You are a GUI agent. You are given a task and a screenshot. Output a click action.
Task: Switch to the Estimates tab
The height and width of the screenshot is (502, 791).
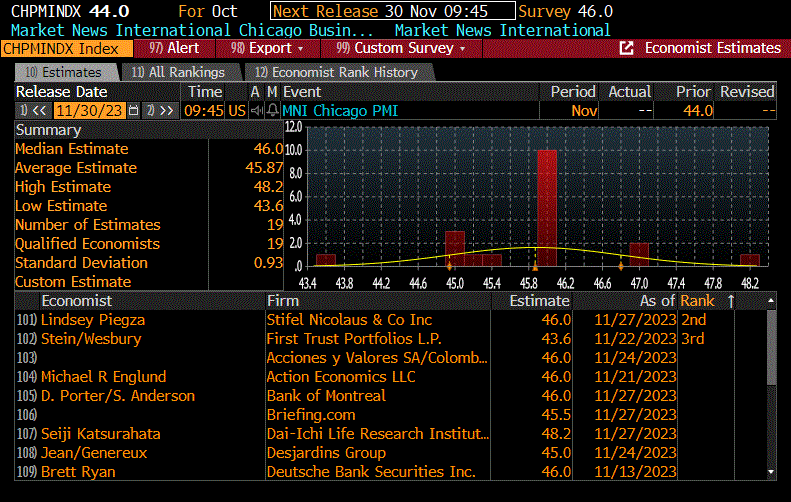click(x=66, y=73)
